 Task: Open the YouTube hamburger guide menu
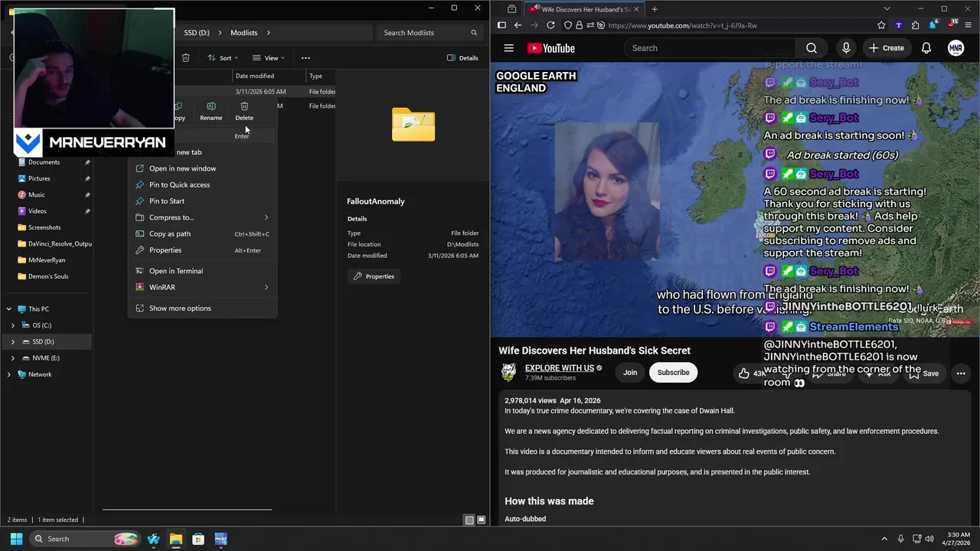[x=508, y=48]
